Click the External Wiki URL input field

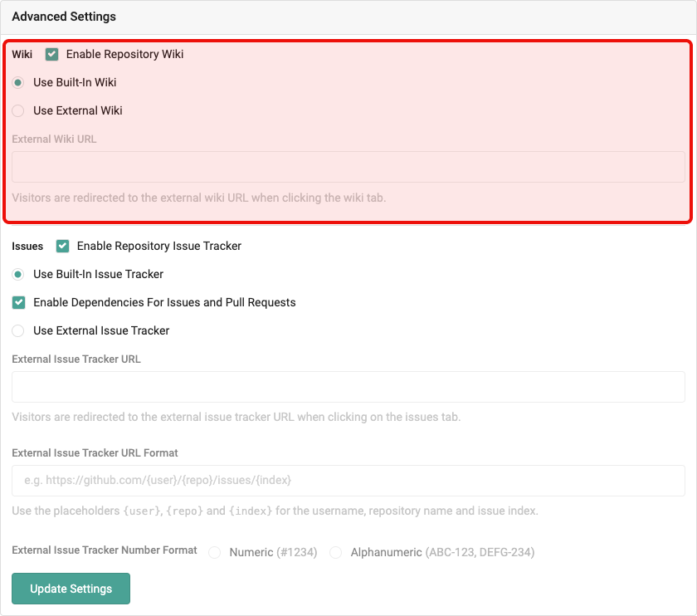point(348,167)
